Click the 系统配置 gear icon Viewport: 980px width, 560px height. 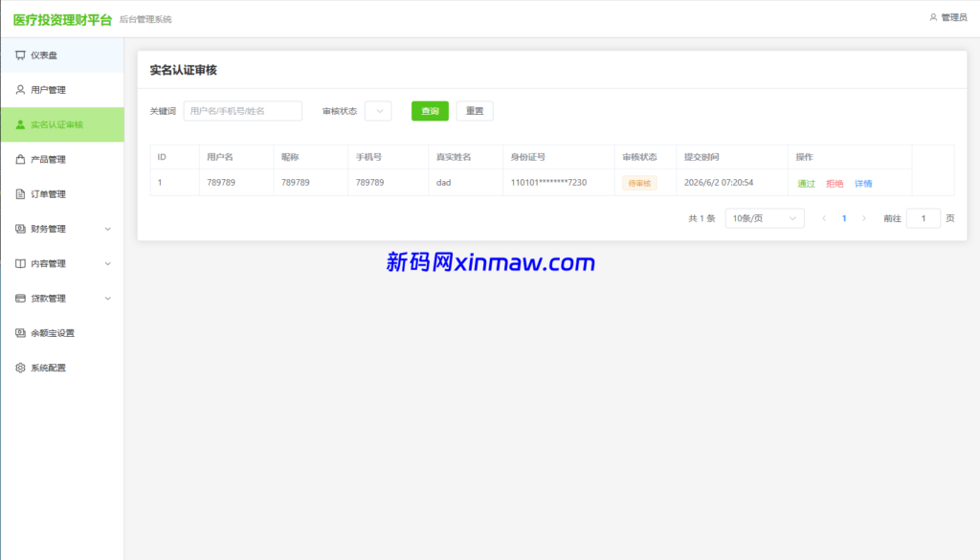20,368
